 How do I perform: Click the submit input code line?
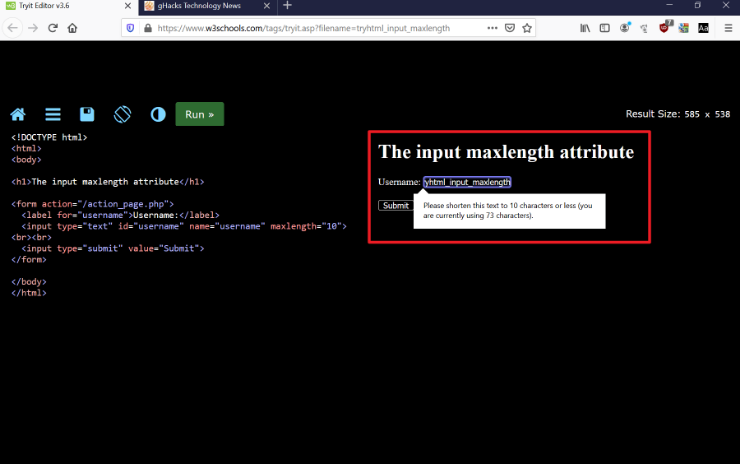(113, 249)
